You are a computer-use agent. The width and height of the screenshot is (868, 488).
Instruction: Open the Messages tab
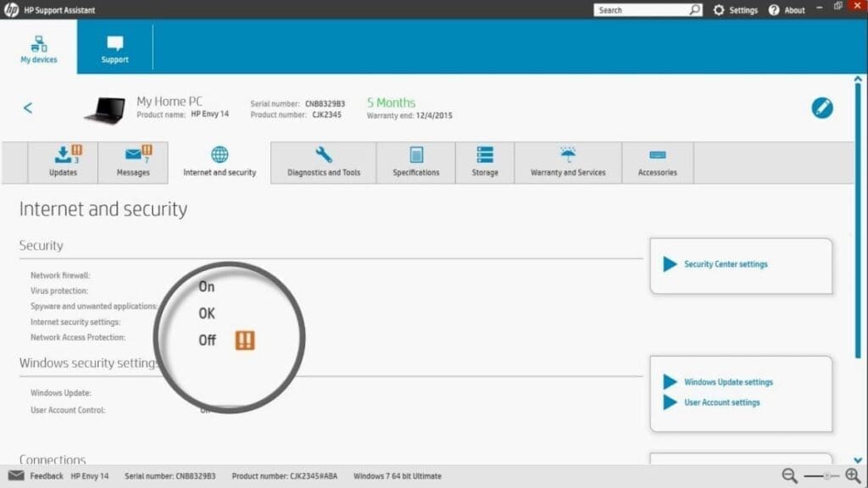pos(133,162)
